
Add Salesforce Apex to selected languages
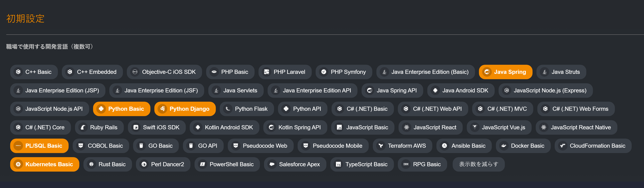[x=295, y=164]
